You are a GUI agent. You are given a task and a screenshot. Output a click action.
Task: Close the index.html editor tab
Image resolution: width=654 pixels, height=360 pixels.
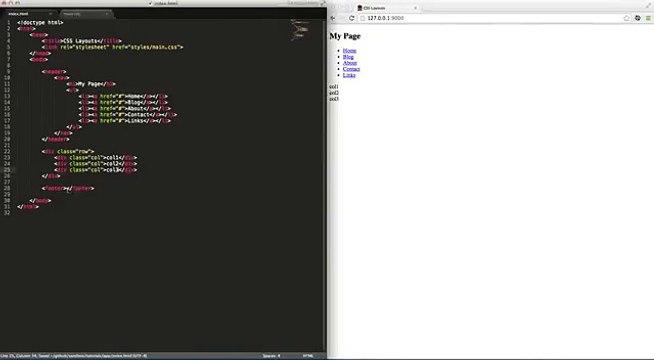(51, 14)
